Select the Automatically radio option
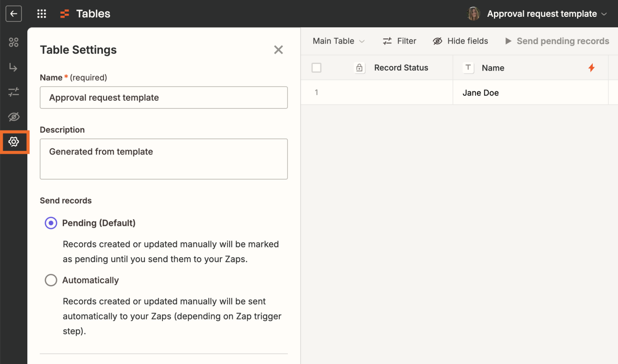618x364 pixels. tap(51, 280)
